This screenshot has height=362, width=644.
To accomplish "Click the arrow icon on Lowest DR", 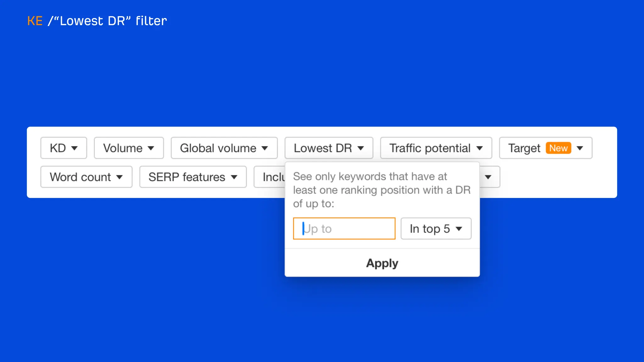I will click(x=361, y=148).
